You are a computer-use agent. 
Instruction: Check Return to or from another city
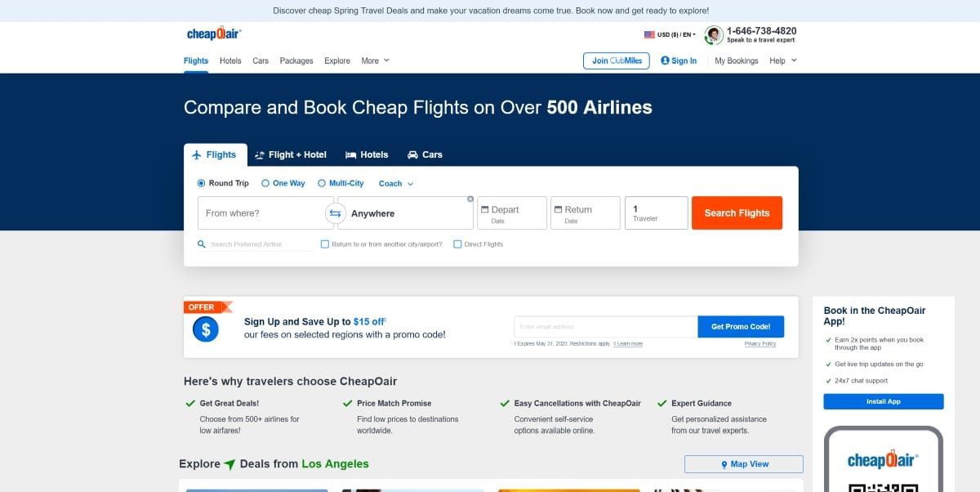pyautogui.click(x=325, y=244)
